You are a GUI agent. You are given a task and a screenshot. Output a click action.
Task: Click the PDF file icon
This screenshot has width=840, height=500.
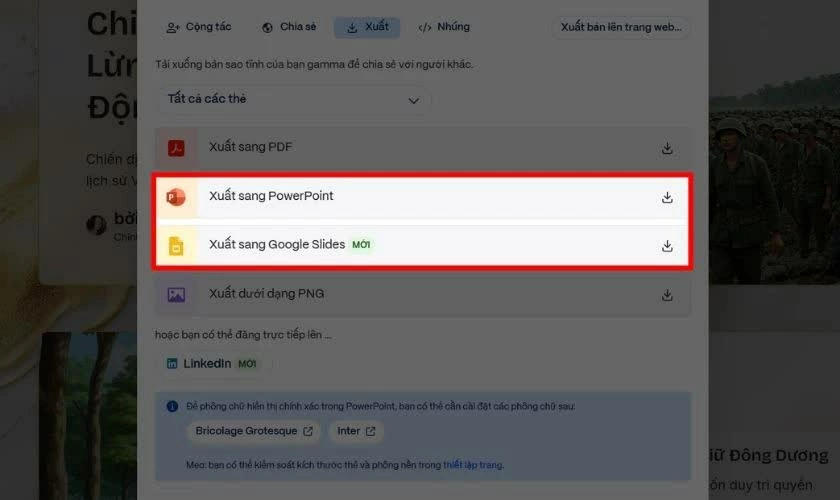[x=176, y=147]
